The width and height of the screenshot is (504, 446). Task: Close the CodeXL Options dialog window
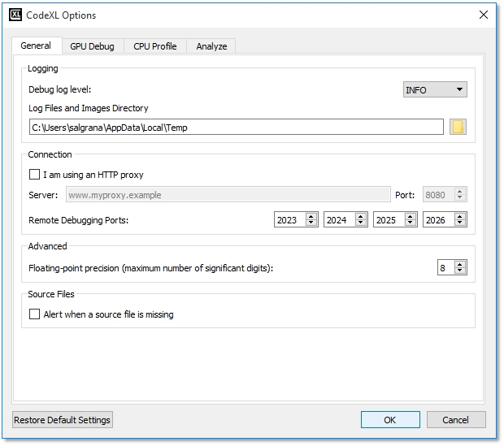[484, 15]
